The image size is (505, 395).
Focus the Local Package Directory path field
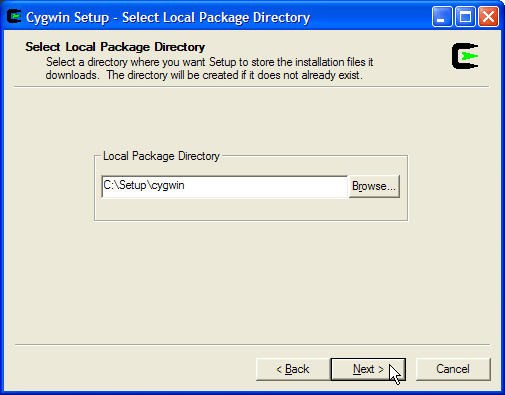[x=225, y=187]
